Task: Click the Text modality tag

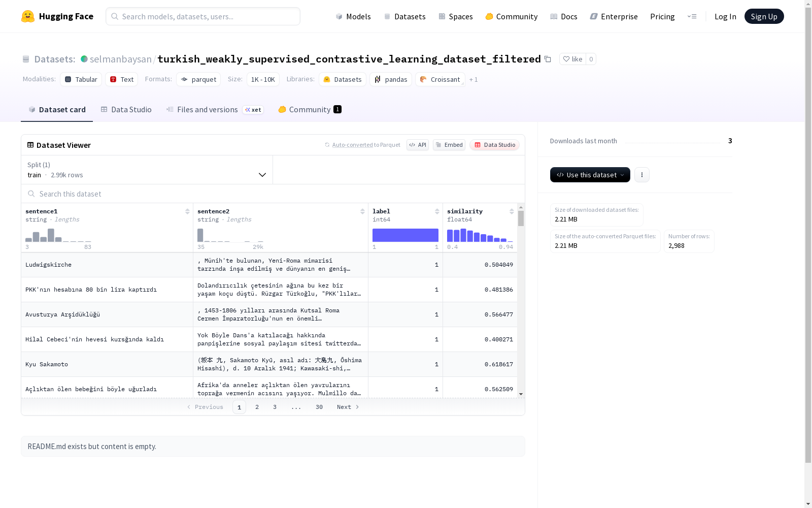Action: [122, 79]
